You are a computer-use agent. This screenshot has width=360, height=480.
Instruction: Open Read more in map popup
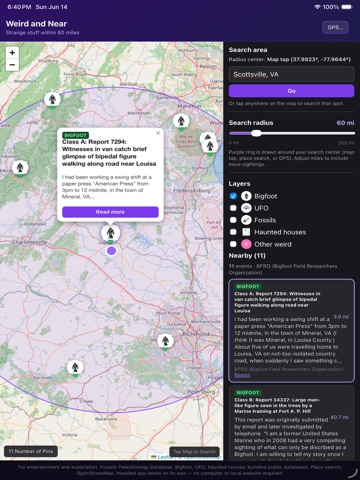pos(110,212)
